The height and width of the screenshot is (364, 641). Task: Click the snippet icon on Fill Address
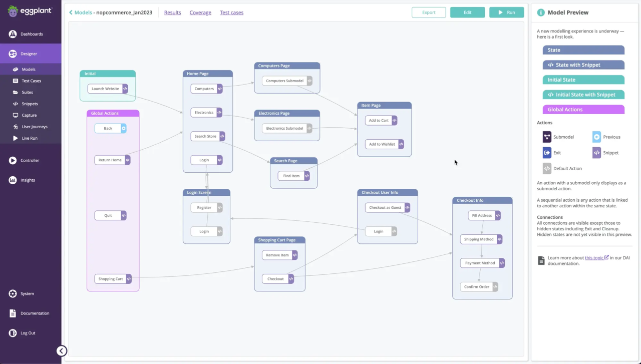497,215
